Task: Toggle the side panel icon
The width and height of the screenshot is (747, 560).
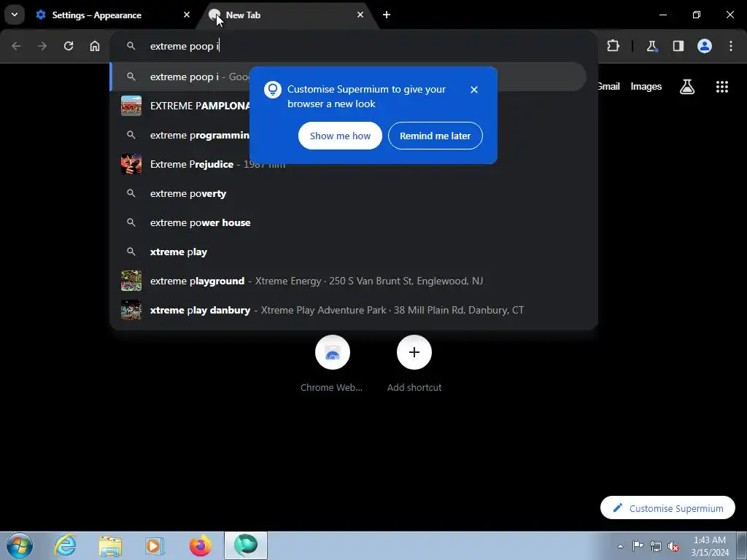Action: click(678, 46)
